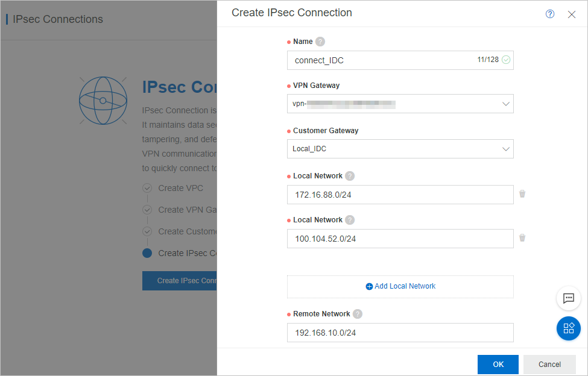Screen dimensions: 588x376
Task: Open the blue widgets panel icon
Action: 568,328
